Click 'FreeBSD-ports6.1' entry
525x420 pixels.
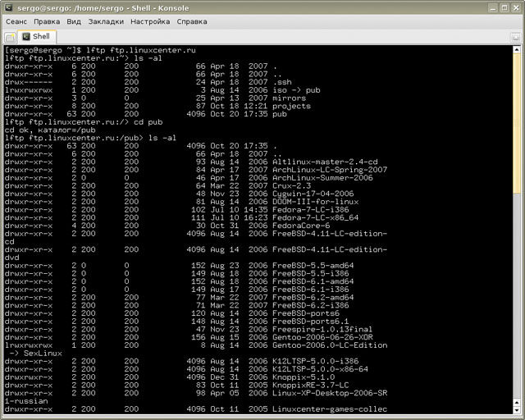(311, 322)
